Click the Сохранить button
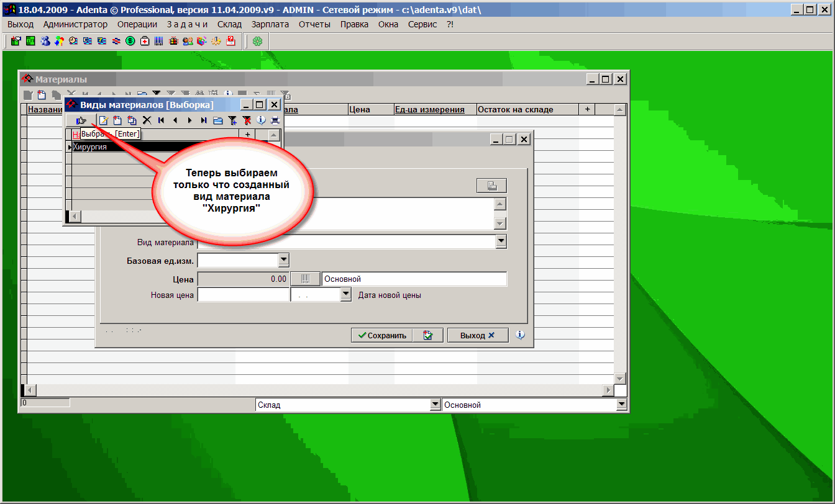Viewport: 835px width, 504px height. coord(381,335)
